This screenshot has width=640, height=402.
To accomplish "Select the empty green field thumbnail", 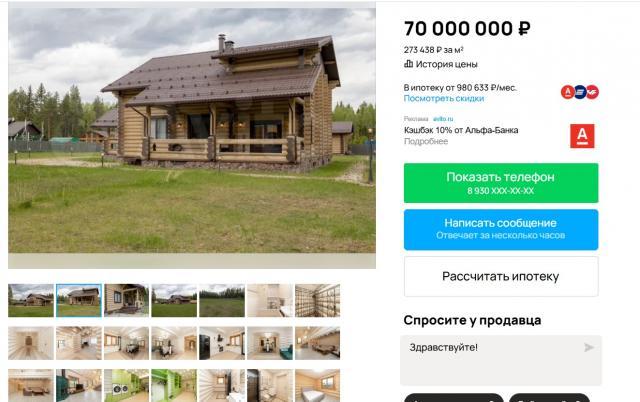I will click(x=222, y=300).
